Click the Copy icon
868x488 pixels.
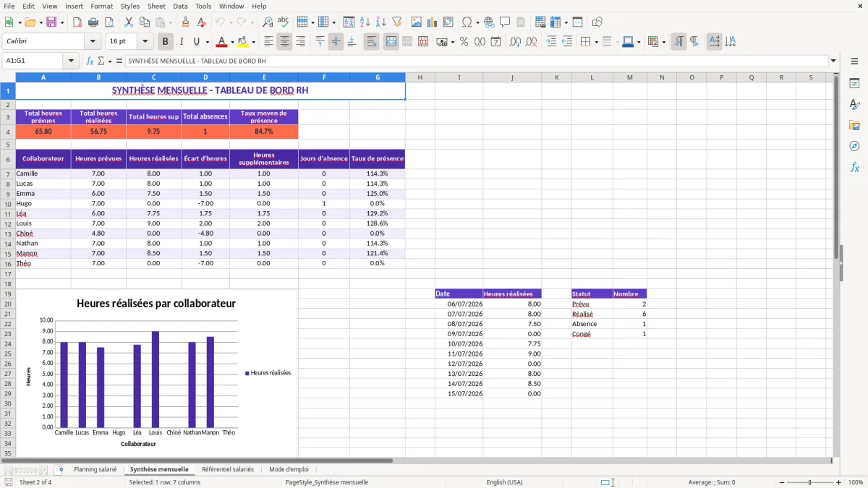(144, 22)
